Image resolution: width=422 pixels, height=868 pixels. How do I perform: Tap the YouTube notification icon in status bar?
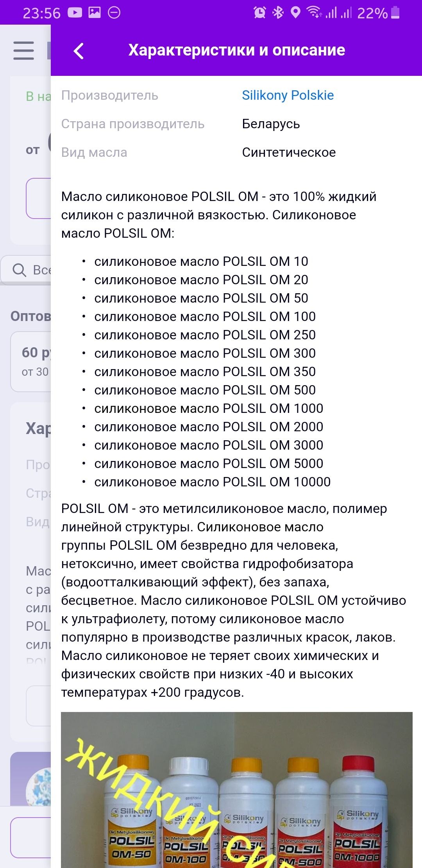[x=75, y=13]
